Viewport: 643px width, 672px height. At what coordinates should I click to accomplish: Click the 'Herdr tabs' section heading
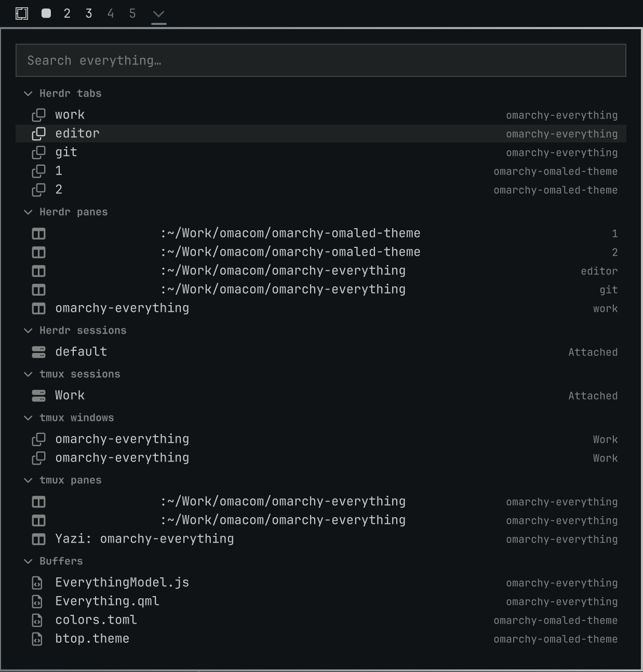71,94
